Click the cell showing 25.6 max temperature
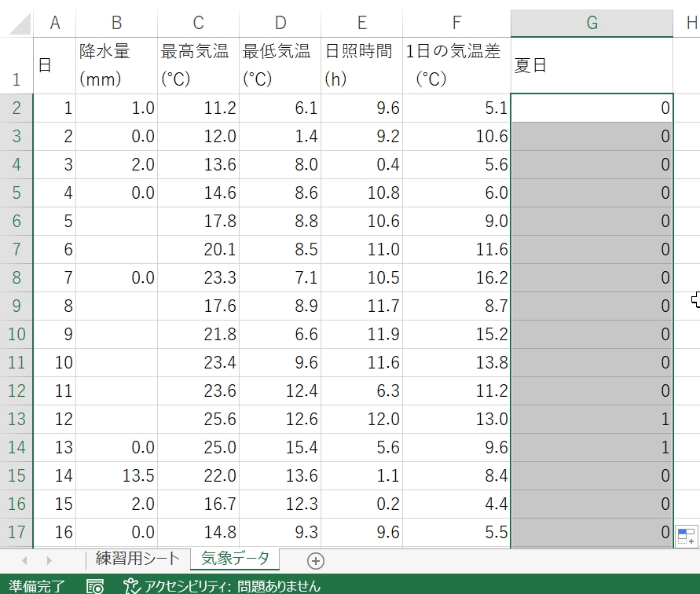The width and height of the screenshot is (700, 594). click(x=199, y=420)
